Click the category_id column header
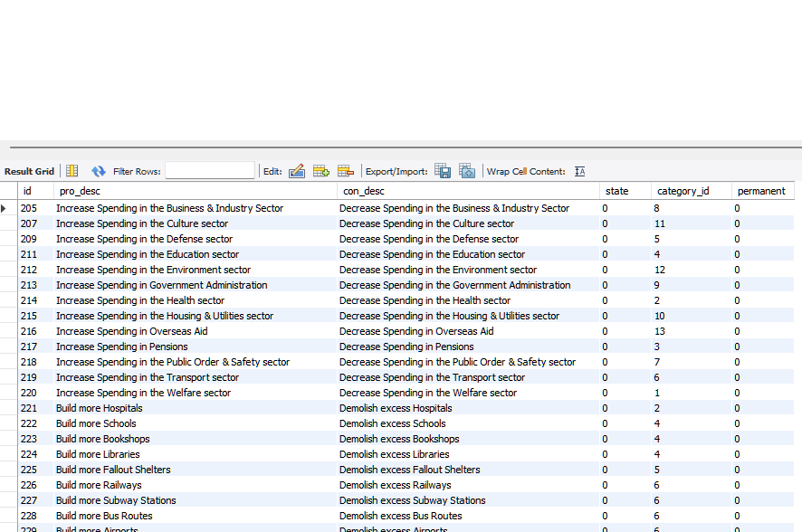 683,191
